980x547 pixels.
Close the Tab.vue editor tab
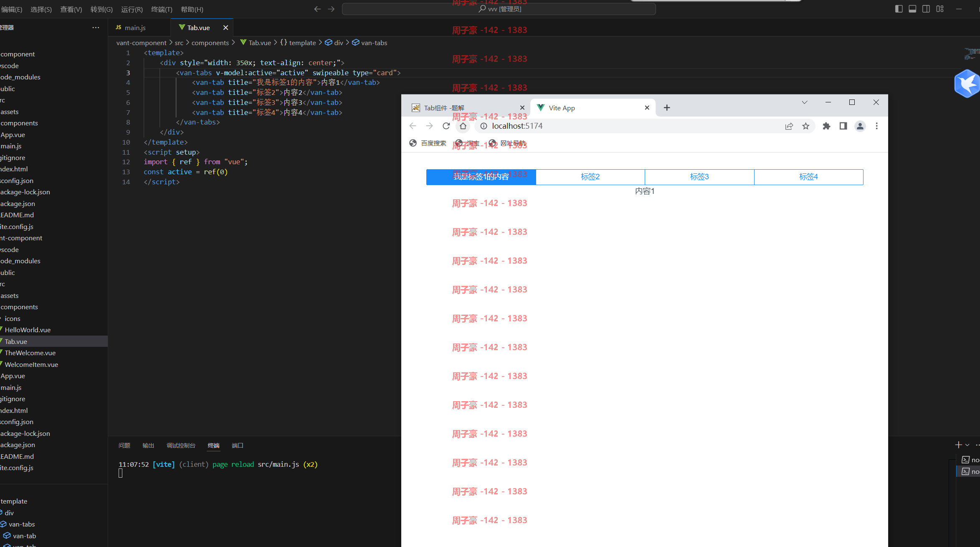(x=225, y=28)
